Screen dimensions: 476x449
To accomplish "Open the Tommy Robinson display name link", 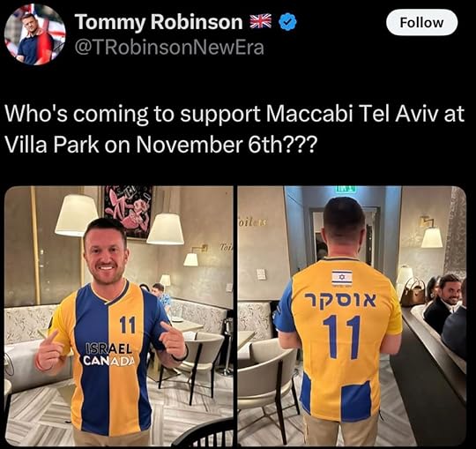I will point(159,22).
